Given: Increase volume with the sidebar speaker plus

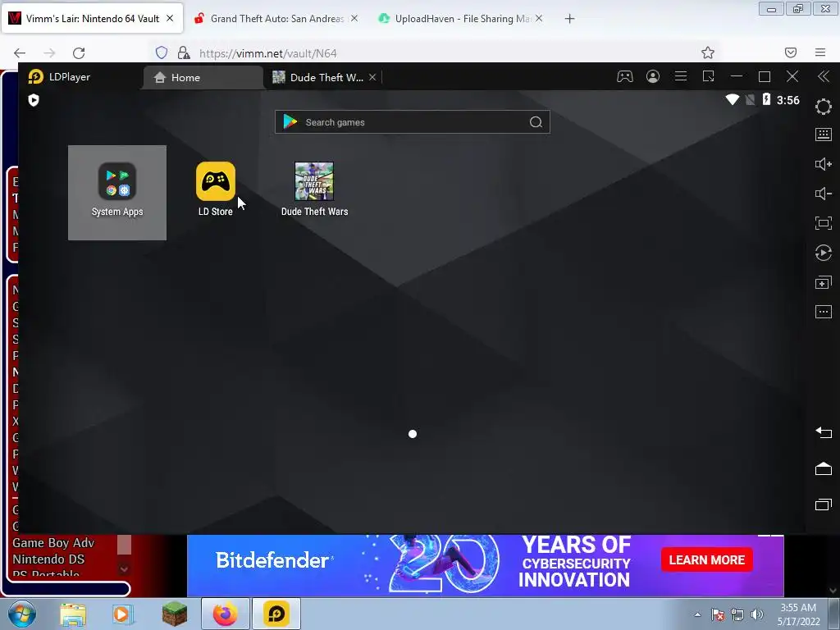Looking at the screenshot, I should pyautogui.click(x=823, y=164).
